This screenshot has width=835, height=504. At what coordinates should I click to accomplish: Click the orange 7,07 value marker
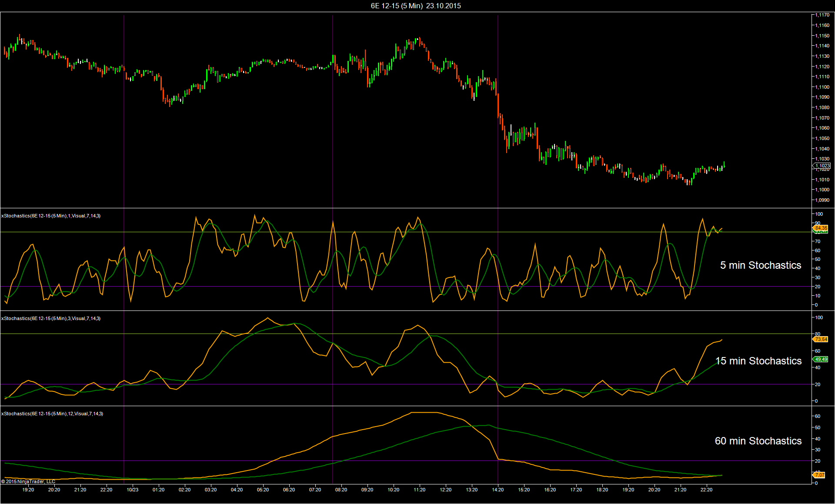(x=819, y=475)
